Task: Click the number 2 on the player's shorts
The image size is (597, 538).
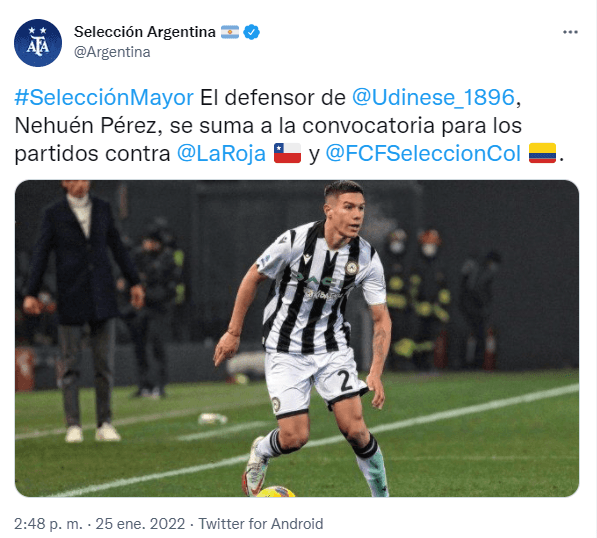Action: tap(344, 381)
